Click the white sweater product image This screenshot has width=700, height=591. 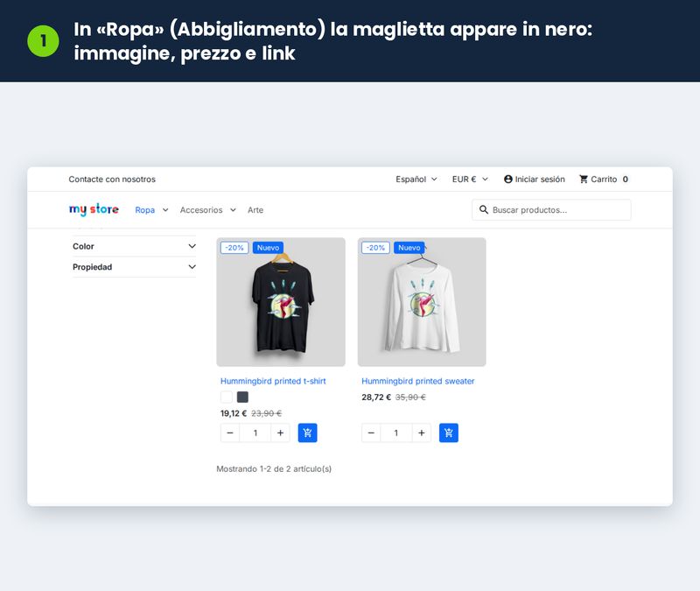(x=422, y=302)
